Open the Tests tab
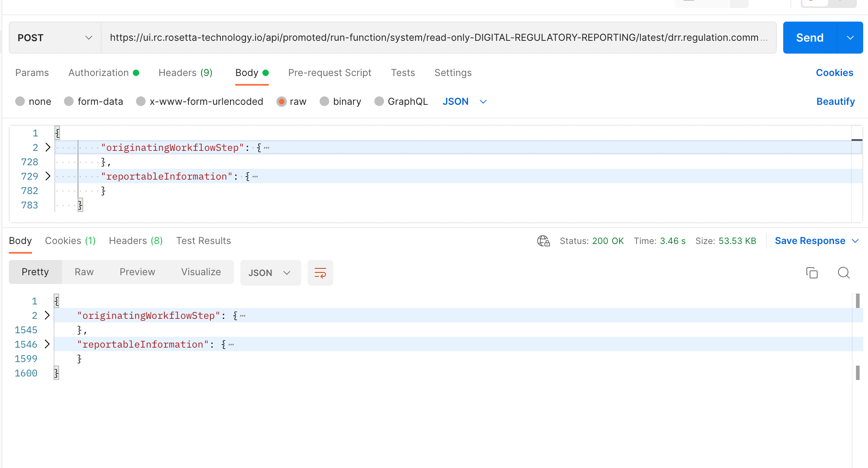Image resolution: width=868 pixels, height=468 pixels. (x=403, y=73)
